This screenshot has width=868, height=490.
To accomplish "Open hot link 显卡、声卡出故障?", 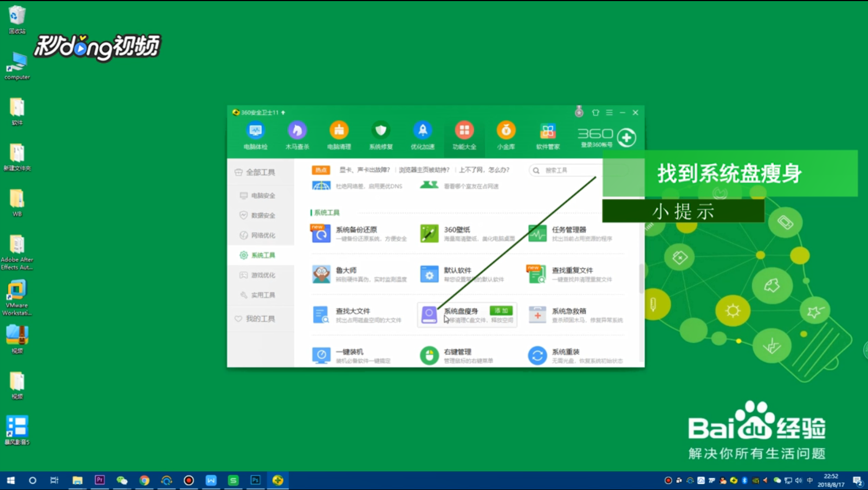I will 365,170.
